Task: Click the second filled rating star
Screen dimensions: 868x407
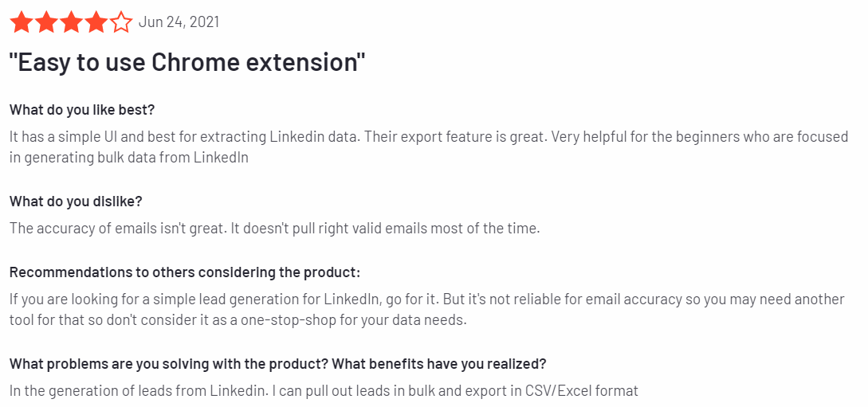Action: tap(46, 22)
